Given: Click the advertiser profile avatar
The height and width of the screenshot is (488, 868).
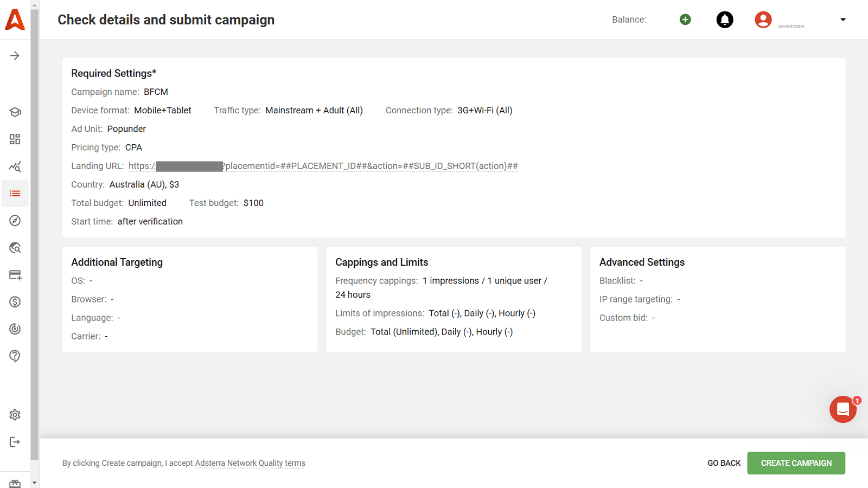Looking at the screenshot, I should pos(763,20).
